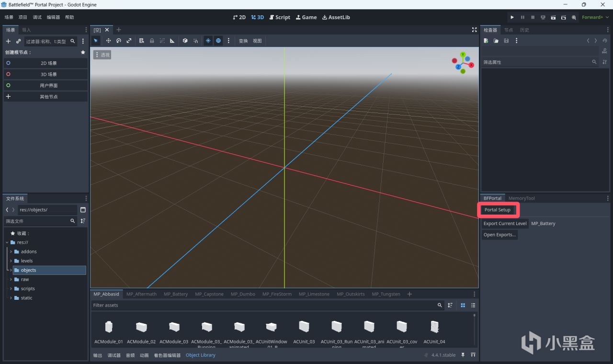Expand the scripts folder in the tree
The image size is (613, 364).
pos(11,289)
